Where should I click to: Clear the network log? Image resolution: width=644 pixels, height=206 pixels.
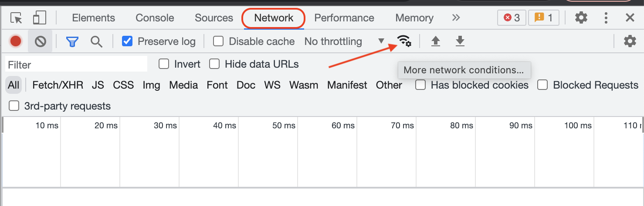(41, 41)
